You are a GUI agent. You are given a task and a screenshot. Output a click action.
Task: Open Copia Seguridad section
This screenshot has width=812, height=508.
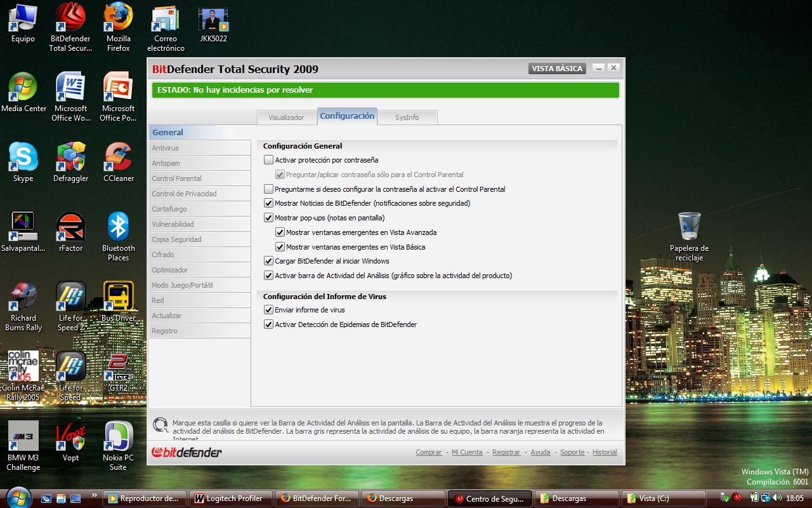(x=200, y=239)
